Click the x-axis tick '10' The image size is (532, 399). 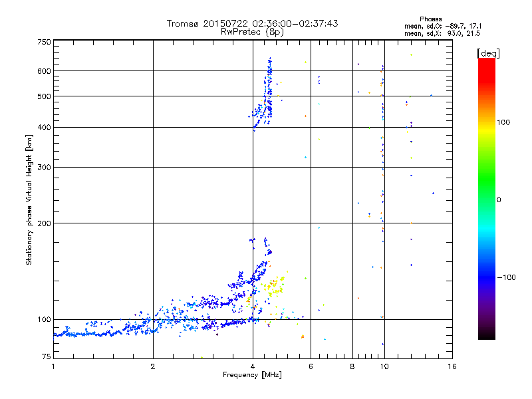coord(384,366)
